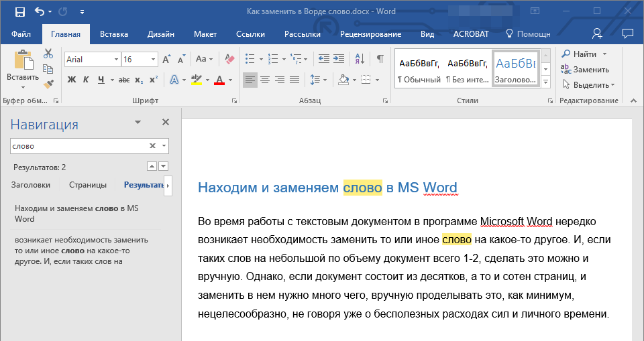The width and height of the screenshot is (644, 341).
Task: Increase paragraph indent
Action: 338,59
